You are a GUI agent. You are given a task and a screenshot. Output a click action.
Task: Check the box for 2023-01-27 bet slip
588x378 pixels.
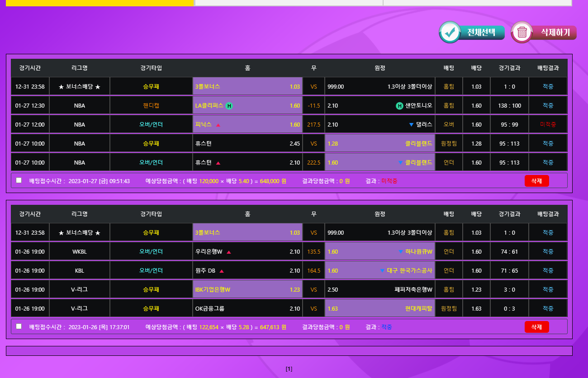[19, 180]
